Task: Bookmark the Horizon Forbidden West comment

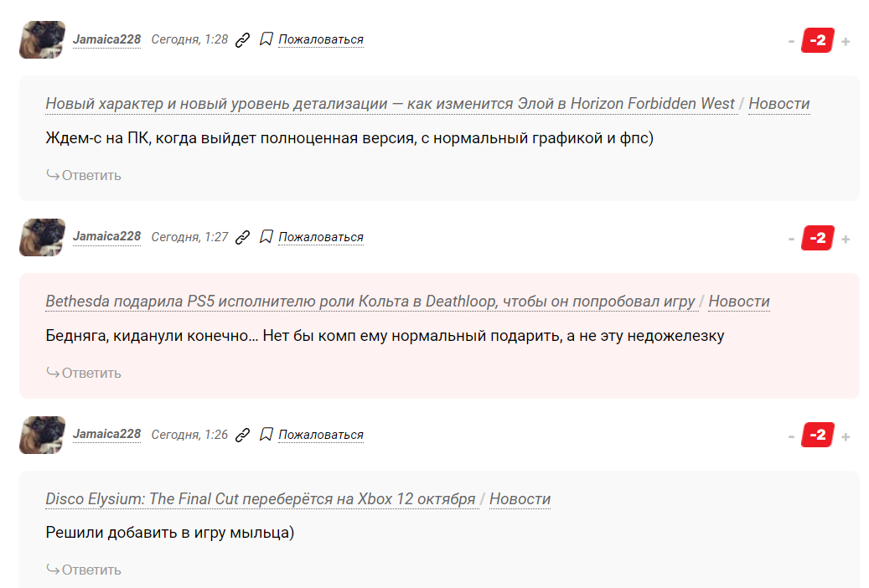Action: click(x=266, y=39)
